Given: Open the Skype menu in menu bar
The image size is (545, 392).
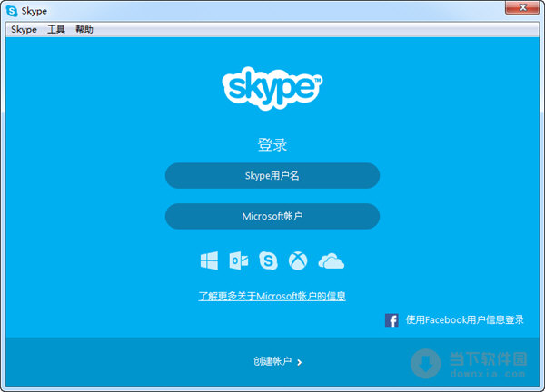Looking at the screenshot, I should pyautogui.click(x=24, y=30).
